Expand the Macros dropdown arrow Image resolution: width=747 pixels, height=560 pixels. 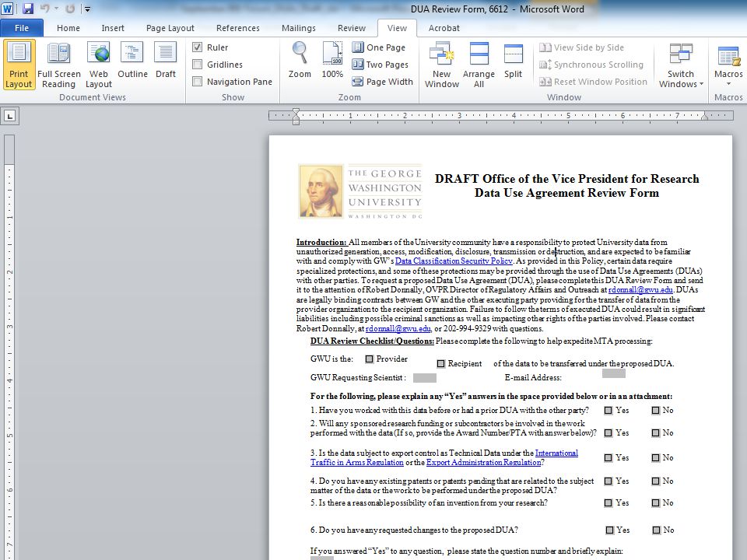click(728, 84)
